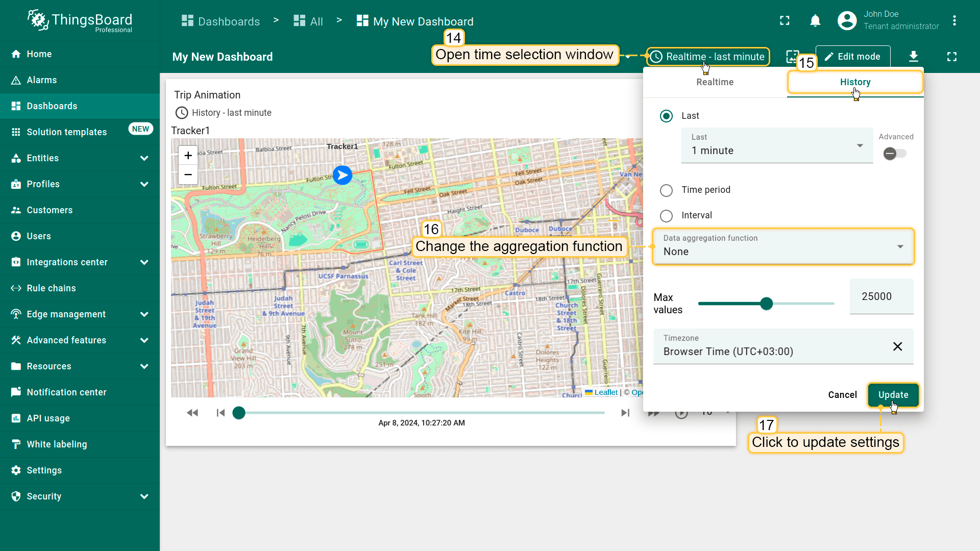The width and height of the screenshot is (980, 551).
Task: Zoom out on the map
Action: tap(188, 174)
